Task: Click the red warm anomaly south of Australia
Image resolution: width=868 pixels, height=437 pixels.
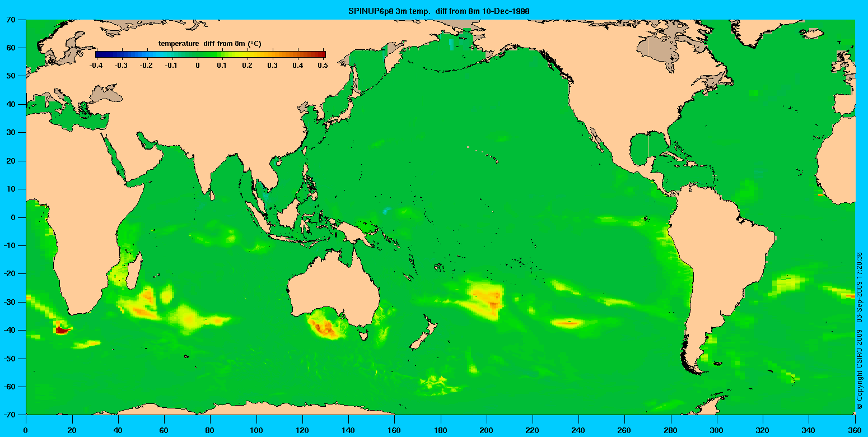Action: pos(325,327)
